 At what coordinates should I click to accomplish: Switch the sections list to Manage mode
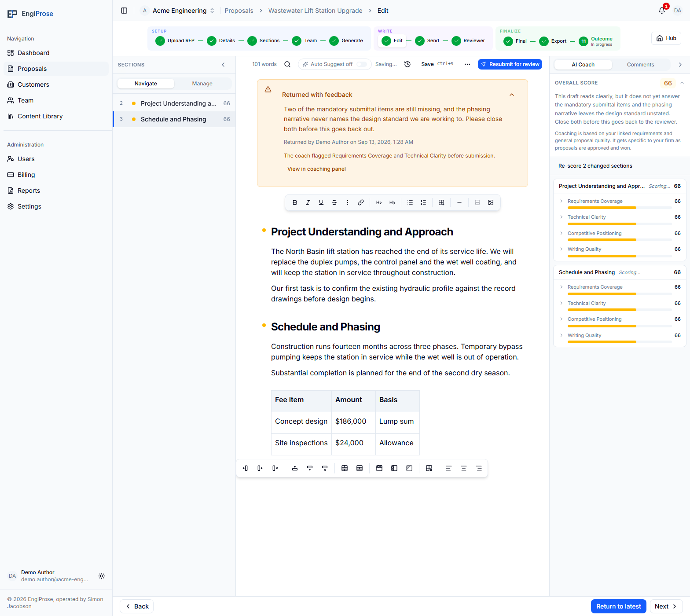(202, 84)
